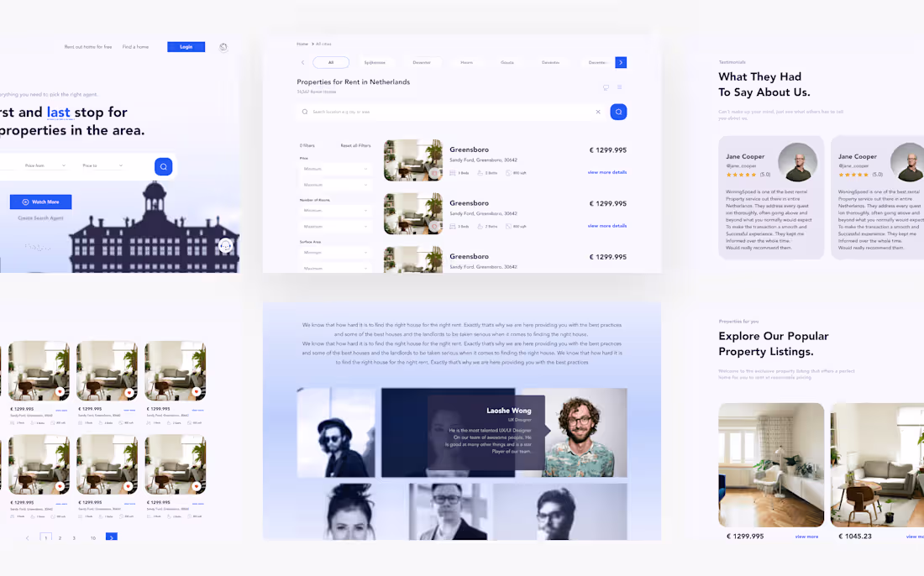
Task: Open the Price from dropdown in the hero
Action: [45, 165]
